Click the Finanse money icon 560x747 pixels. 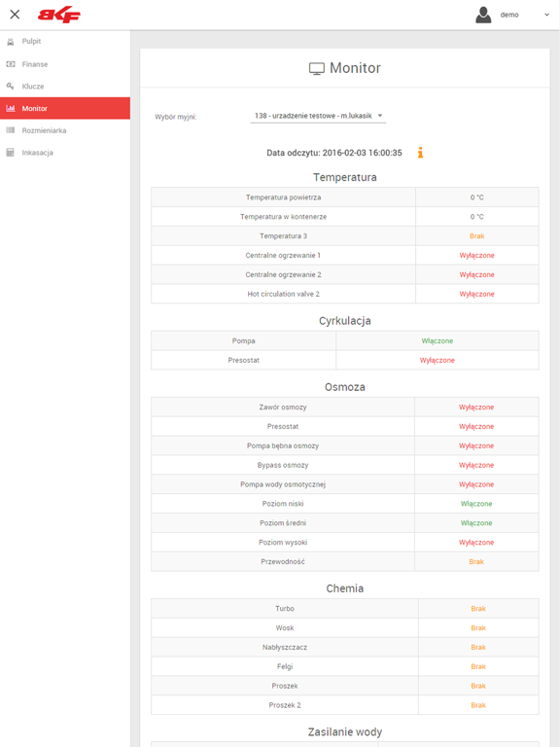(11, 64)
